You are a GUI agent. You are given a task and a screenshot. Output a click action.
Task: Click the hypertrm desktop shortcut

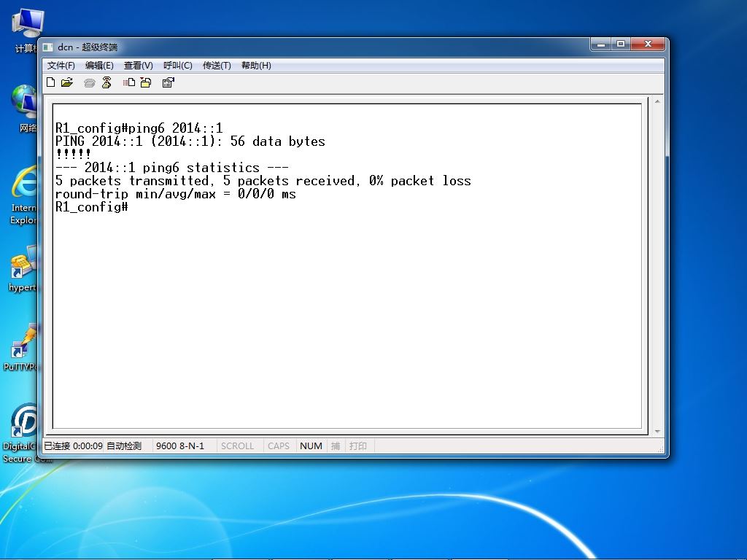[x=23, y=268]
